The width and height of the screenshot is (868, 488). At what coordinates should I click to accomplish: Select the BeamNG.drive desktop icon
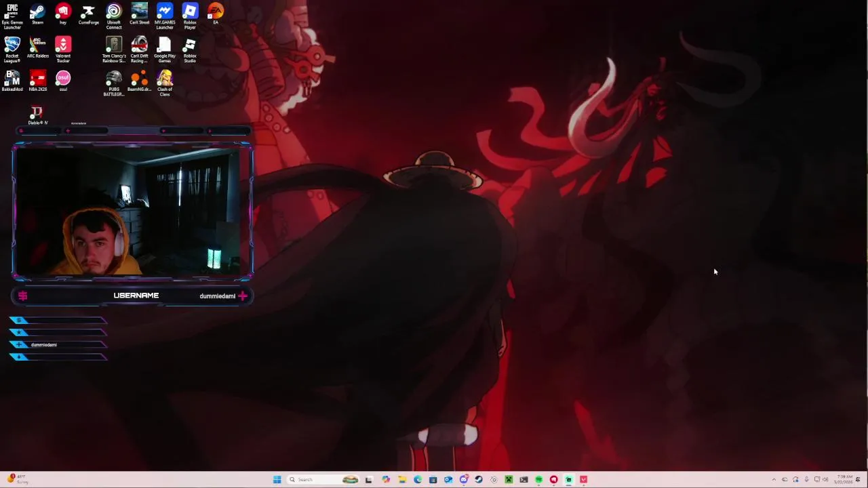pyautogui.click(x=139, y=81)
